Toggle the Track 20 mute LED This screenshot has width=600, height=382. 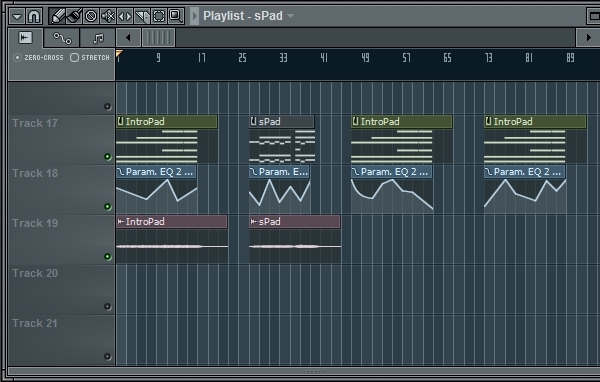click(x=108, y=306)
